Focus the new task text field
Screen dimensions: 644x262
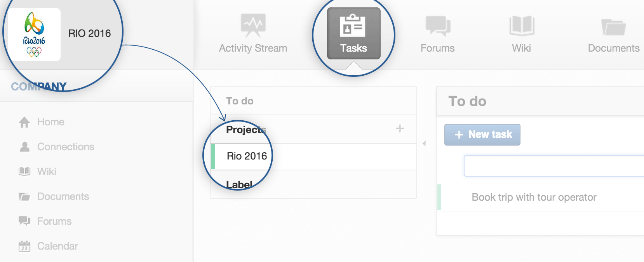[x=554, y=166]
